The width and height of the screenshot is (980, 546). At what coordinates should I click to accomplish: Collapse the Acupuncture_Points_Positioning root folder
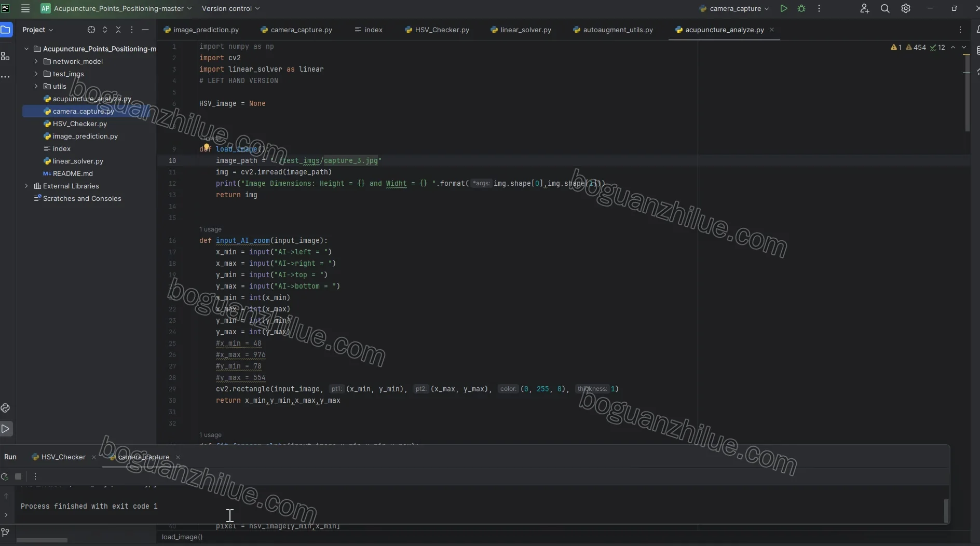(x=26, y=49)
